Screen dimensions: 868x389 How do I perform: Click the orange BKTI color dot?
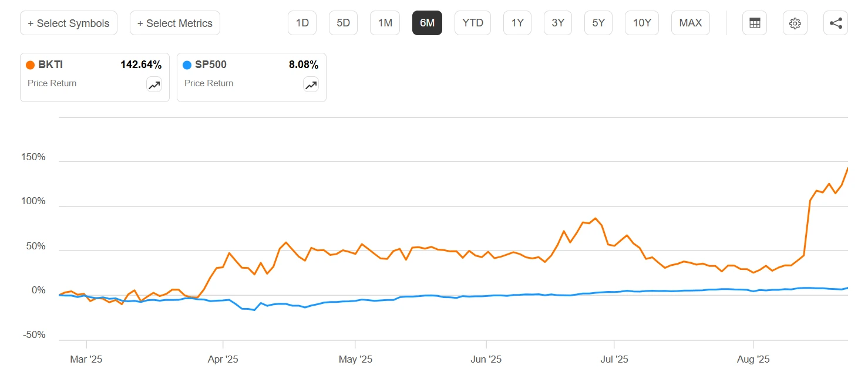(31, 65)
